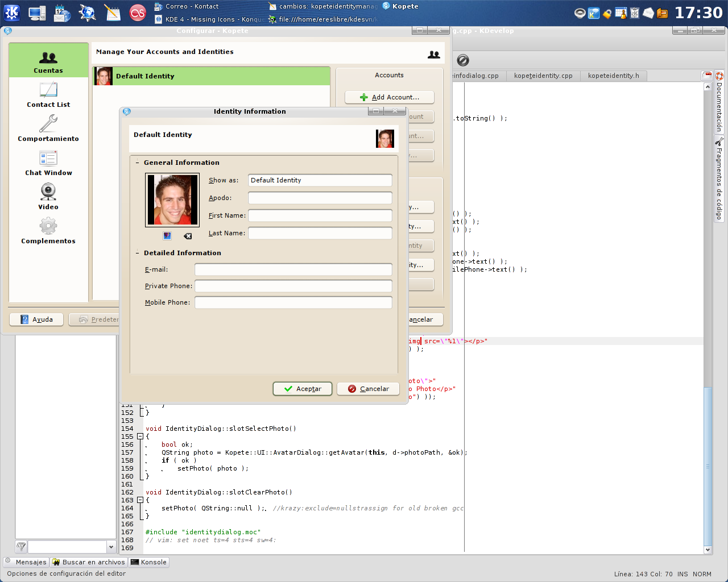728x582 pixels.
Task: Open the Cuentas settings section
Action: point(48,61)
